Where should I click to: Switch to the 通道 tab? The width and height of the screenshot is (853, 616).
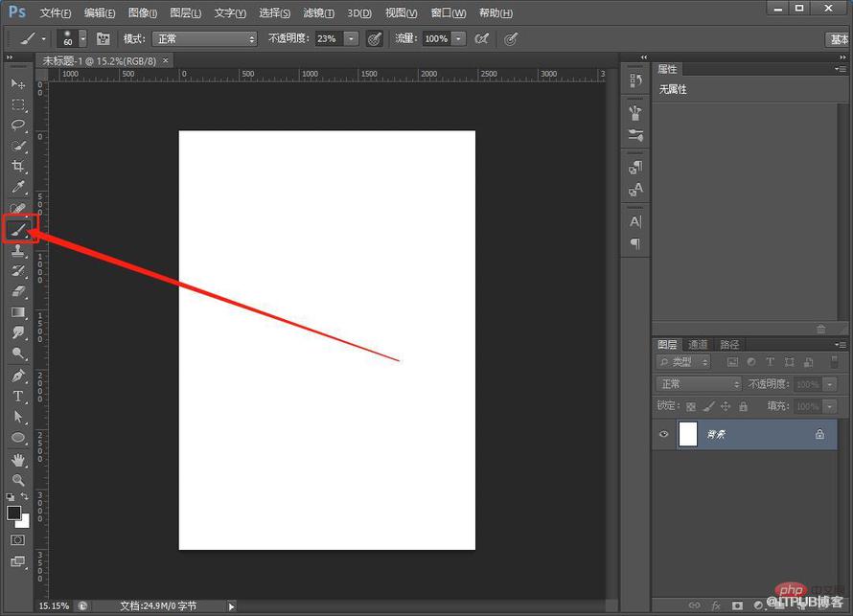(x=698, y=345)
